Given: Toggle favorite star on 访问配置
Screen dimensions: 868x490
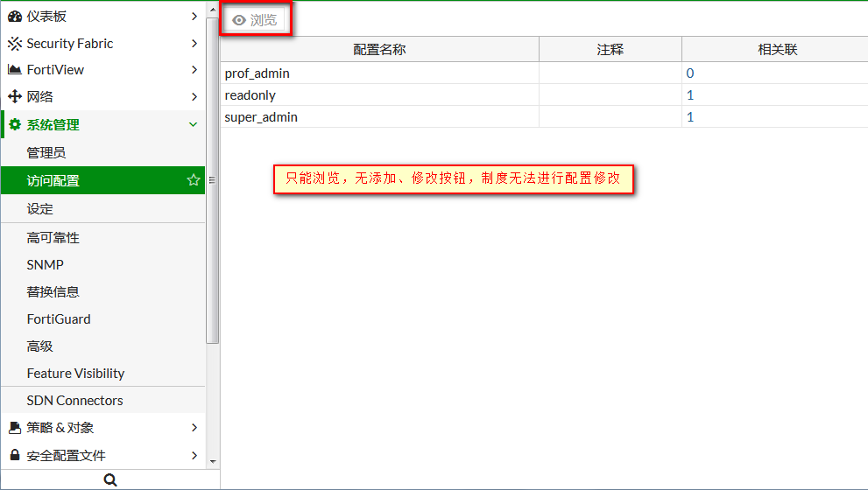Looking at the screenshot, I should coord(194,181).
